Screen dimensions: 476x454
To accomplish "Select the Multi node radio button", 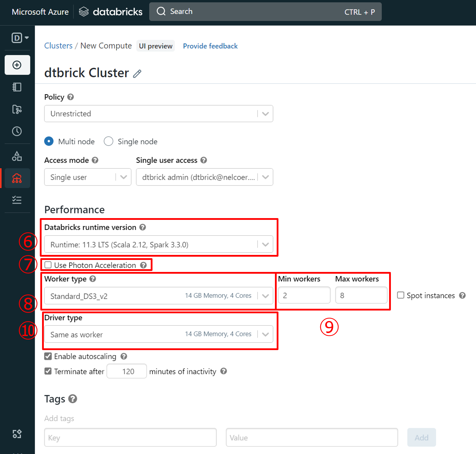I will (49, 141).
